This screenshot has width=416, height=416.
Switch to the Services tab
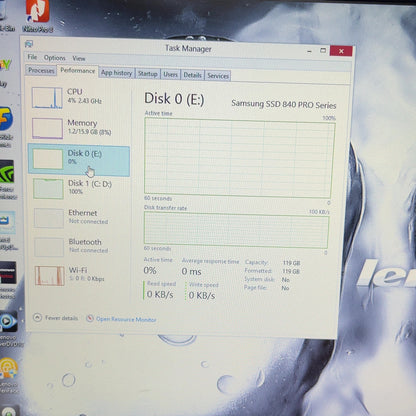pos(218,76)
